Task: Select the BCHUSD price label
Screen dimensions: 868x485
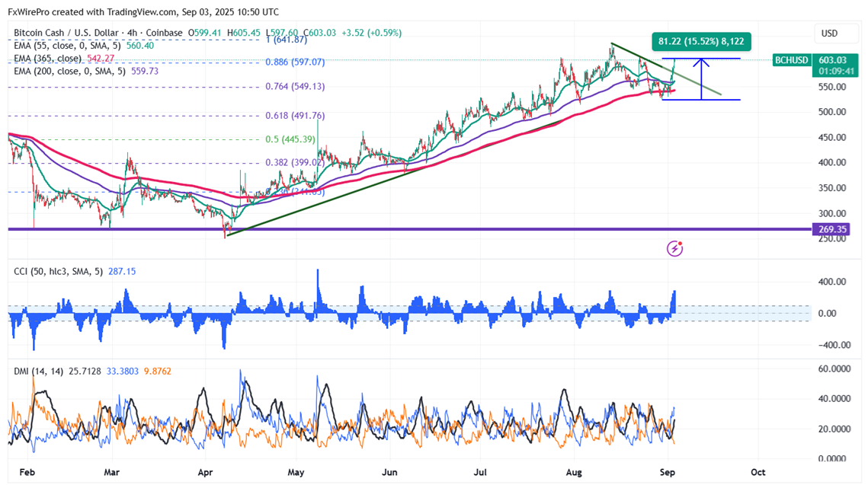Action: (x=792, y=59)
